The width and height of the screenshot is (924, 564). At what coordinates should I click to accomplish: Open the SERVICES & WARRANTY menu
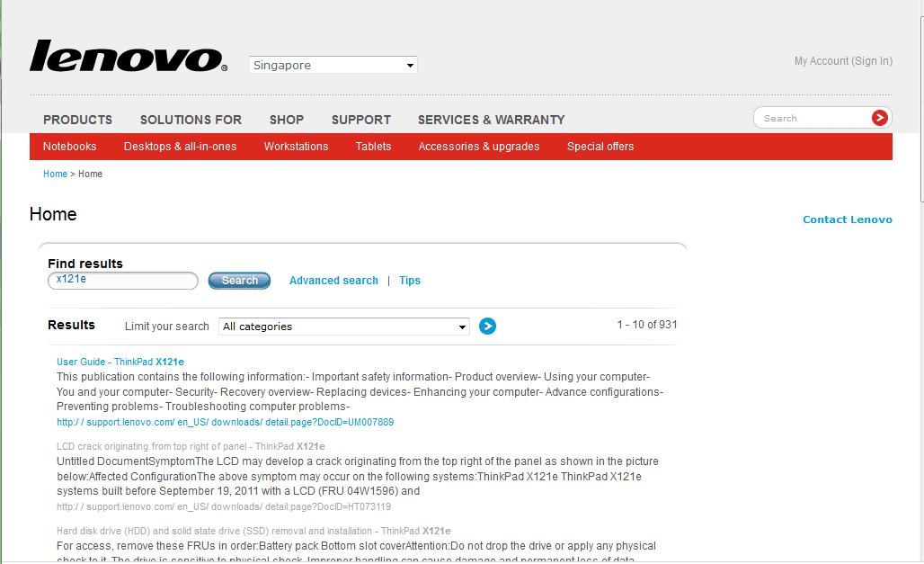click(x=492, y=120)
